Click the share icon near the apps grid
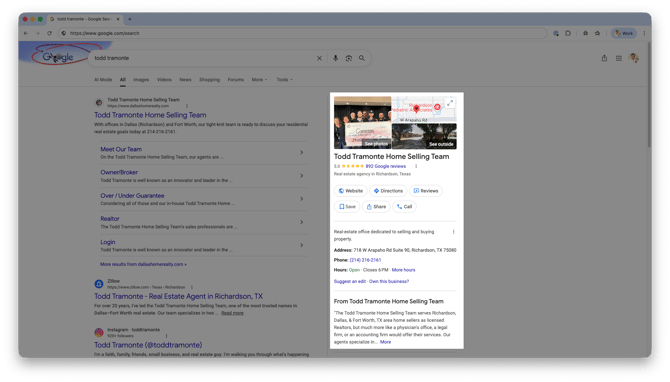The width and height of the screenshot is (670, 382). tap(604, 58)
